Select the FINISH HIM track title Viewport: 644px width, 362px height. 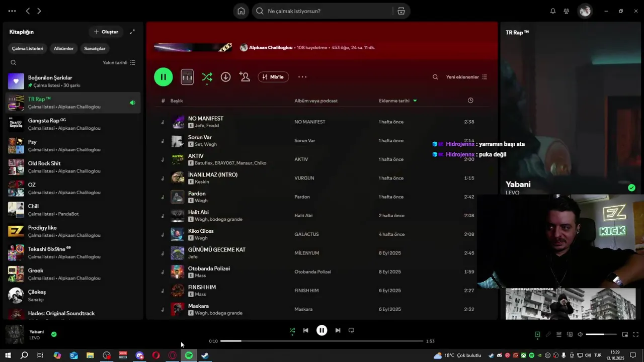(202, 287)
